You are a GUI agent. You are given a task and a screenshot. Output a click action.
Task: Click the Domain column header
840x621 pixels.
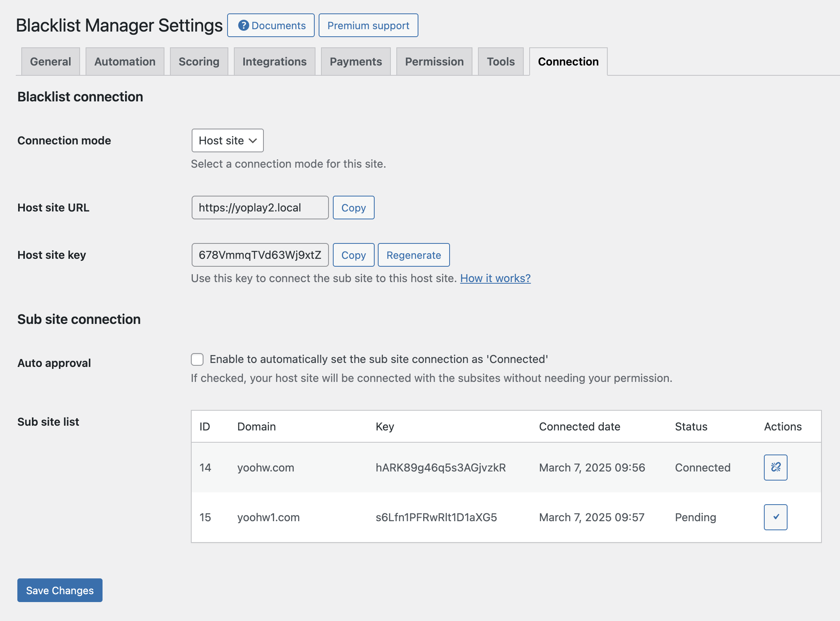click(x=257, y=426)
